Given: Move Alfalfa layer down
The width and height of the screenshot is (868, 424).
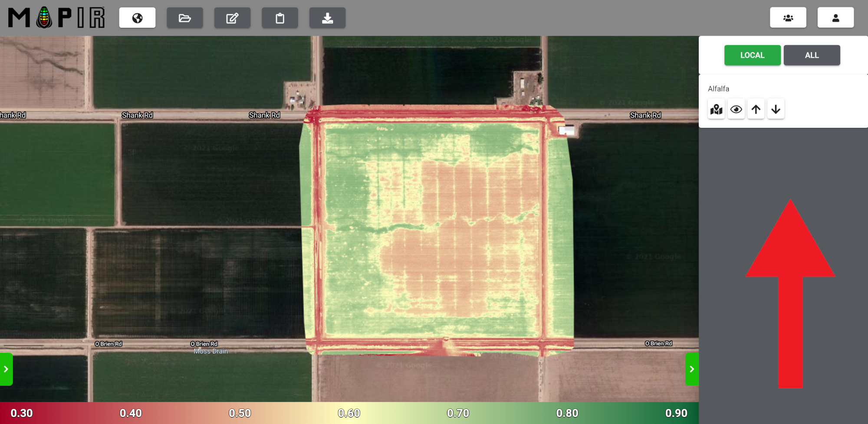Looking at the screenshot, I should (776, 109).
